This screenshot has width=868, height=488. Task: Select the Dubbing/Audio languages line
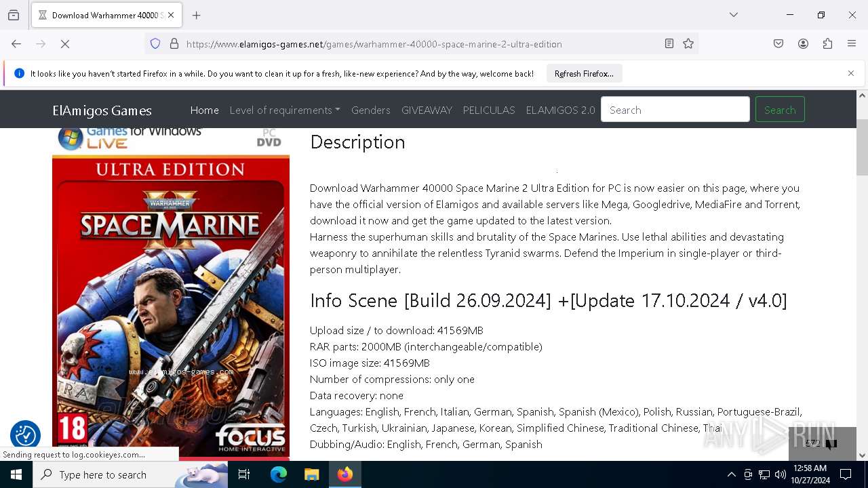click(426, 444)
